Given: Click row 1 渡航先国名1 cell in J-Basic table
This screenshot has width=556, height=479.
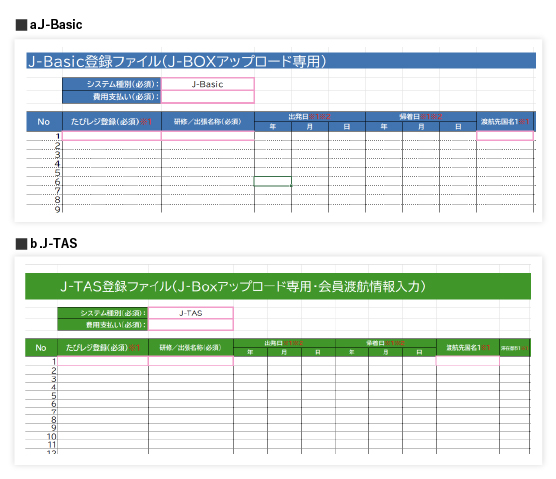Looking at the screenshot, I should 505,136.
